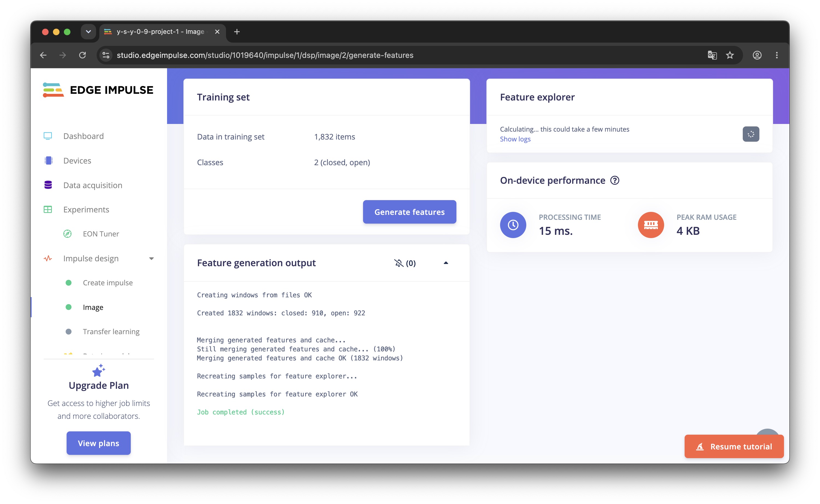
Task: Show logs for feature explorer
Action: point(515,139)
